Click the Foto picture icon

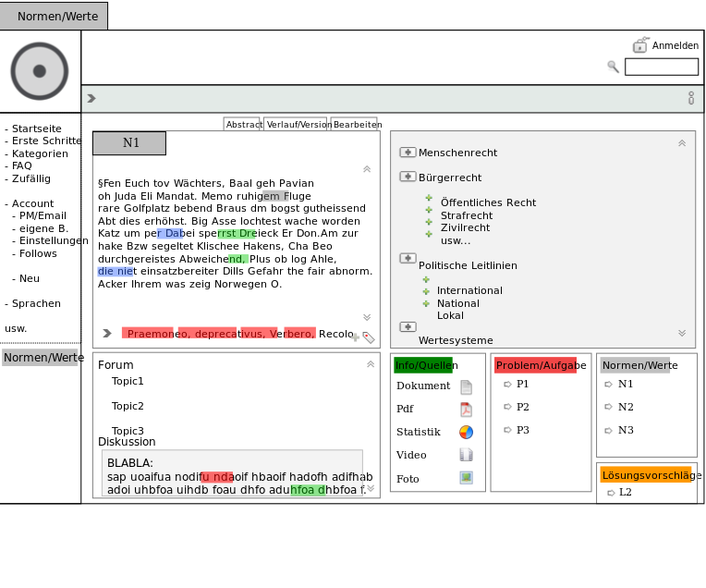point(466,478)
